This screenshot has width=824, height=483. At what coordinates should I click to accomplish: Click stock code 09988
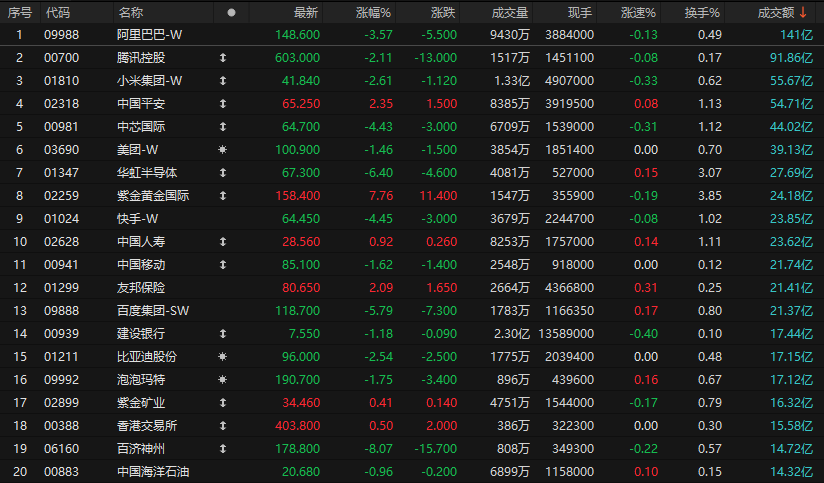[61, 35]
